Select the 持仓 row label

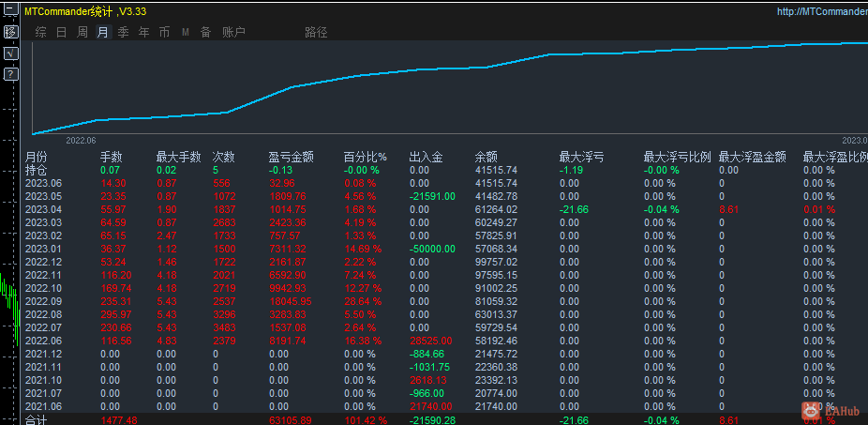pyautogui.click(x=37, y=170)
